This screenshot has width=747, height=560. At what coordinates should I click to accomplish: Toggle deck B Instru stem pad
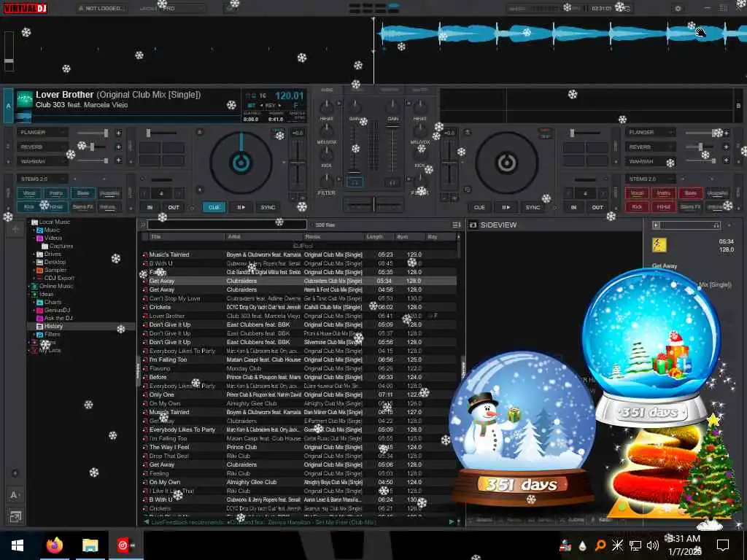pyautogui.click(x=664, y=192)
